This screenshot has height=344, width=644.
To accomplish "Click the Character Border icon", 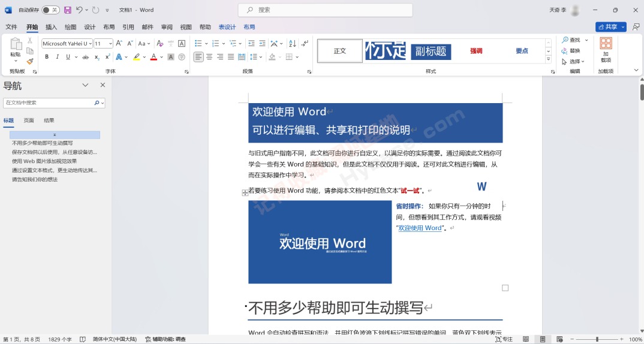I will [x=182, y=43].
